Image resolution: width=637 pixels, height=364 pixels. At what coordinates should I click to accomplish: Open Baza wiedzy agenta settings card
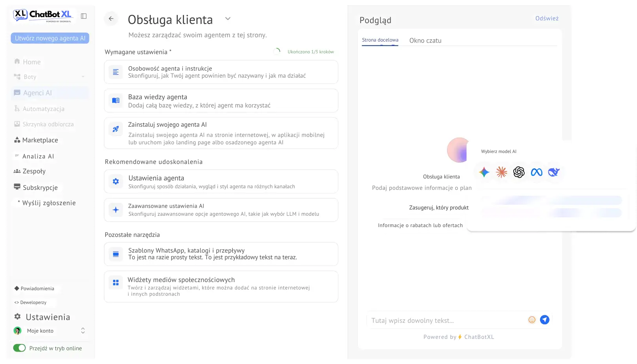[x=221, y=101]
